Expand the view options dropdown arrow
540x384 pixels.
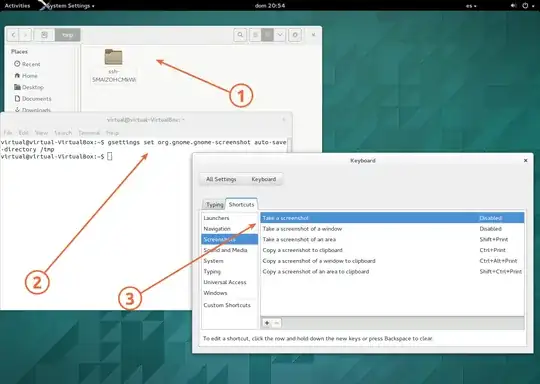pos(280,35)
